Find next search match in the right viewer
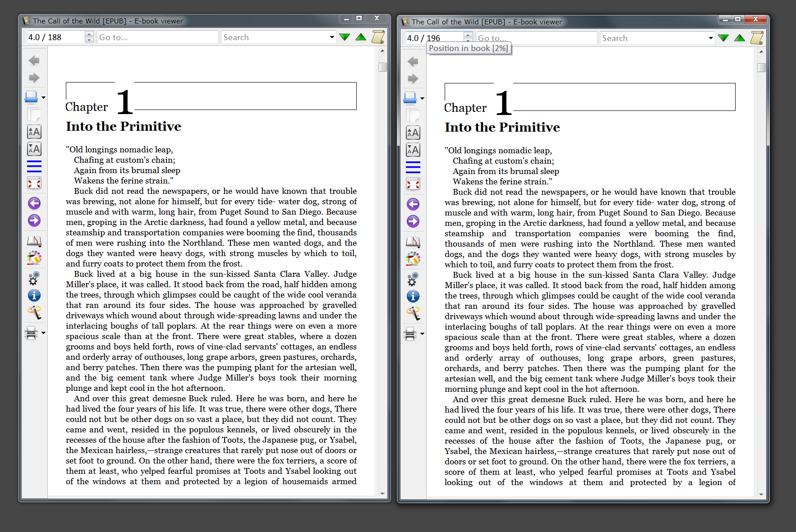796x532 pixels. [x=723, y=38]
